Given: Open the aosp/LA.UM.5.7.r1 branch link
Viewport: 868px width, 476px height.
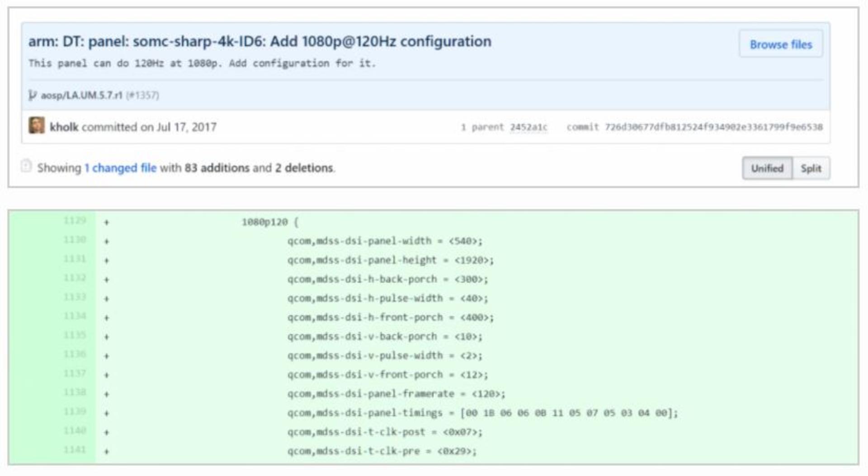Looking at the screenshot, I should pyautogui.click(x=81, y=95).
